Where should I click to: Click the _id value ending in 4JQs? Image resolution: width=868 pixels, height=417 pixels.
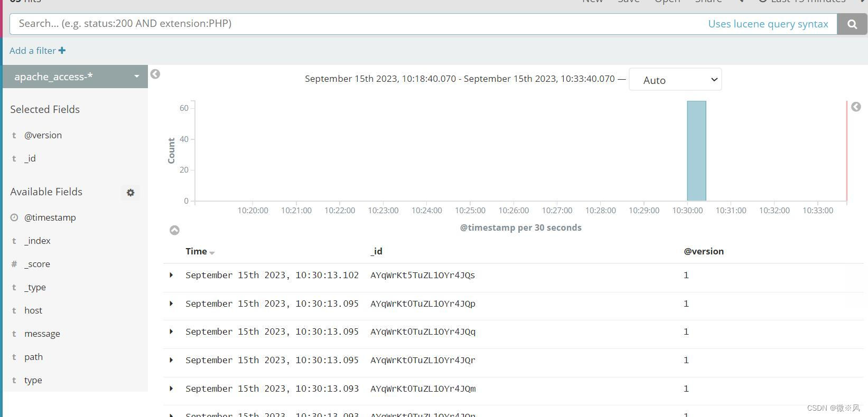pyautogui.click(x=423, y=275)
